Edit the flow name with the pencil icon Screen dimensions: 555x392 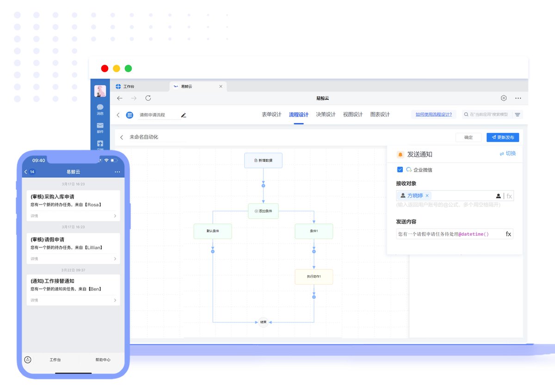tap(183, 115)
